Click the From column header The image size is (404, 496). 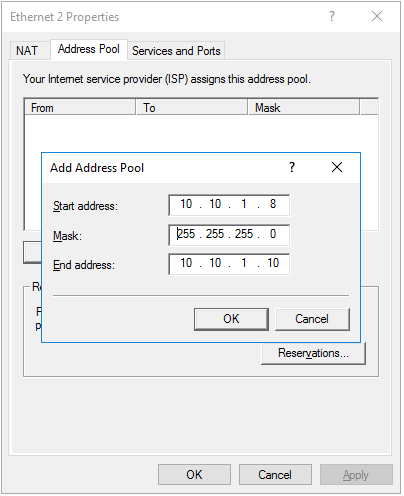coord(80,108)
